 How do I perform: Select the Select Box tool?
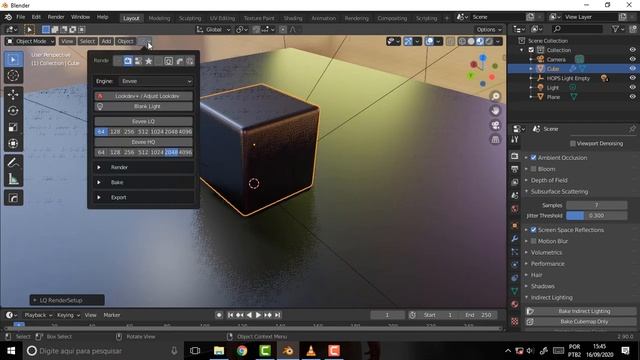[x=13, y=60]
